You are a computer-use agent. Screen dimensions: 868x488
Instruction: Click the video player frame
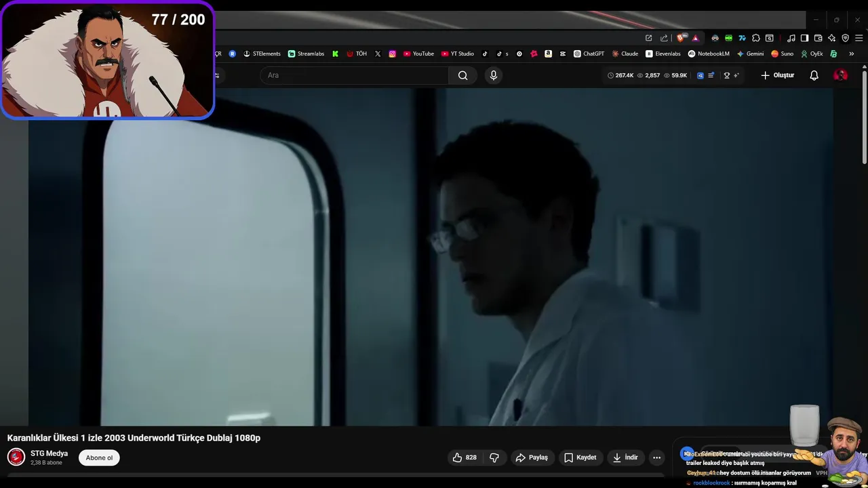[431, 257]
